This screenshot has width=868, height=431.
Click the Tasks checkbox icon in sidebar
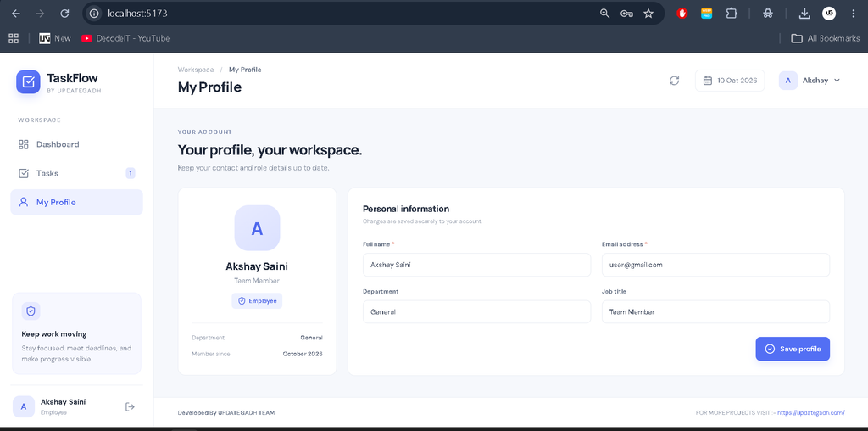[23, 173]
